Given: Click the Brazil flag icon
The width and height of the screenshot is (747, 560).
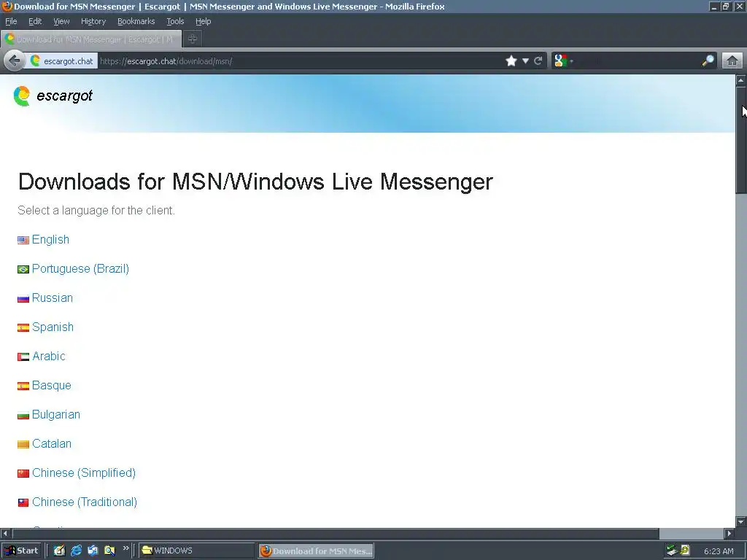Looking at the screenshot, I should point(23,270).
